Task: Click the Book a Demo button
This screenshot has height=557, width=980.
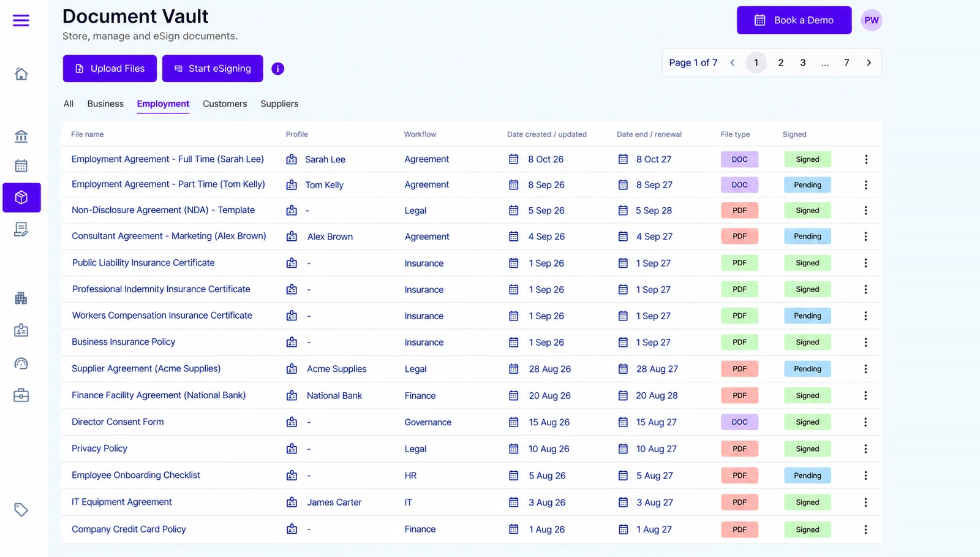Action: click(794, 20)
